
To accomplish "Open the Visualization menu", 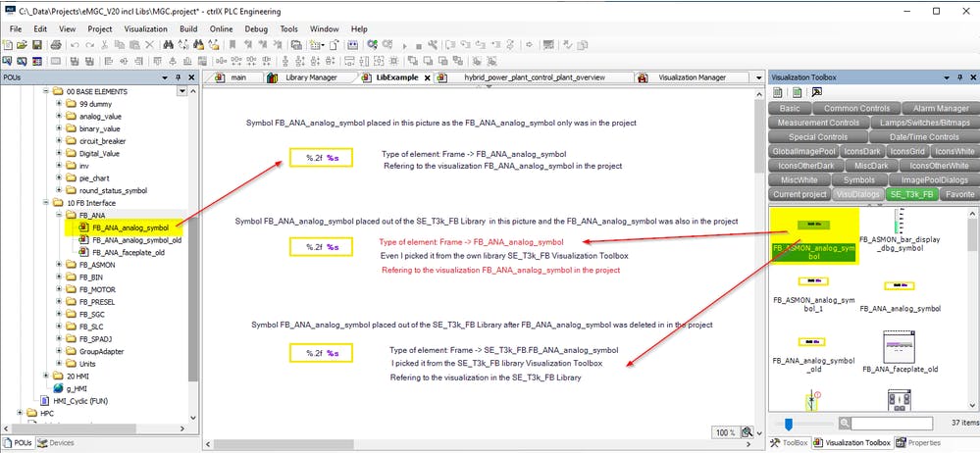I will coord(145,29).
